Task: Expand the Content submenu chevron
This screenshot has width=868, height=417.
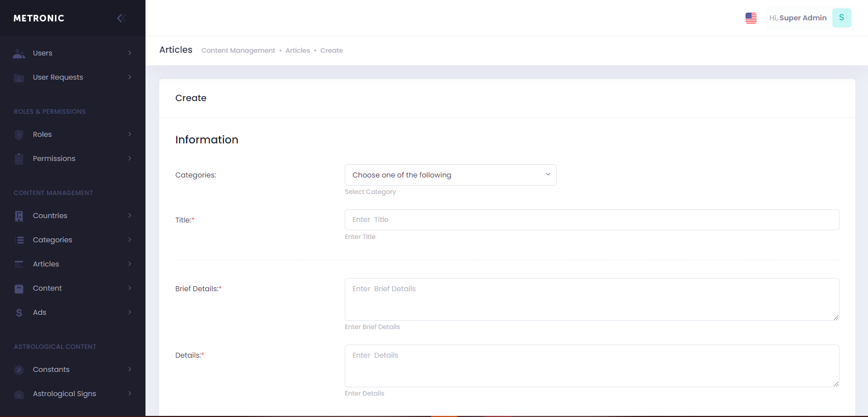Action: 130,288
